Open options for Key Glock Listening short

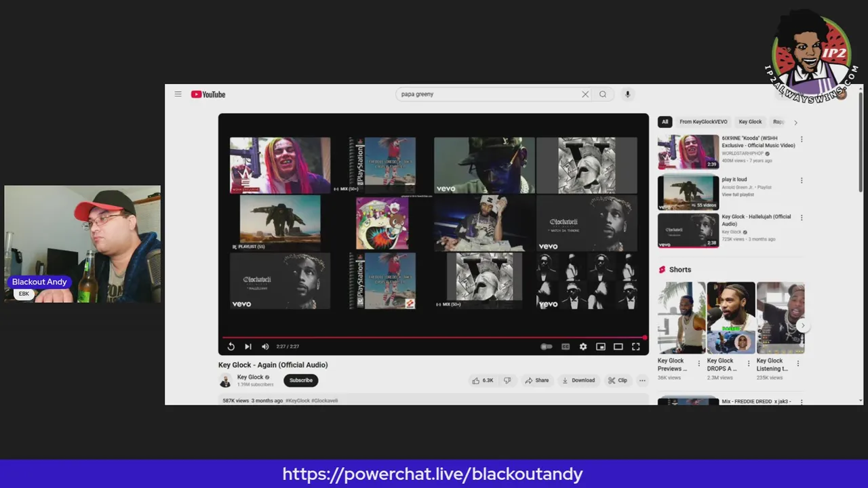click(x=798, y=363)
